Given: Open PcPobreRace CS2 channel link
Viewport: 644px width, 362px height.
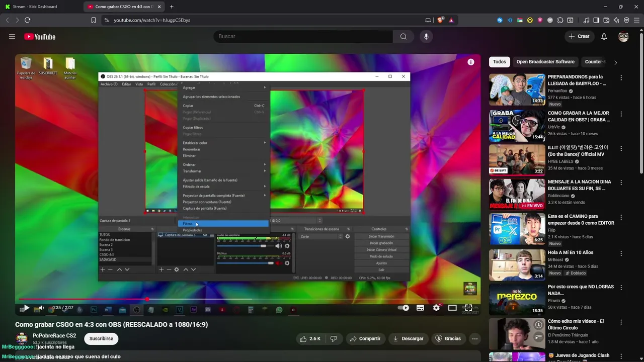Looking at the screenshot, I should (x=54, y=336).
